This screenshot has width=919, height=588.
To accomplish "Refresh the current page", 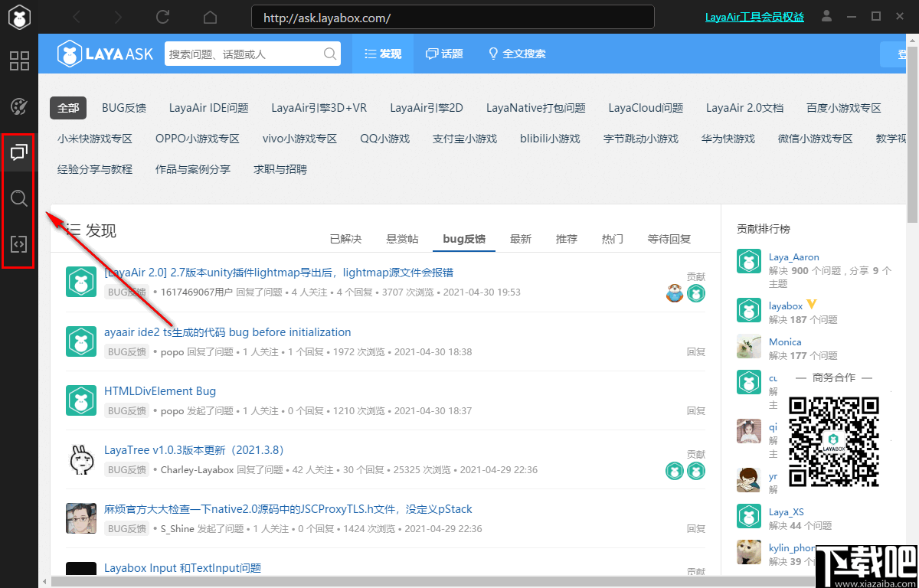I will coord(162,17).
